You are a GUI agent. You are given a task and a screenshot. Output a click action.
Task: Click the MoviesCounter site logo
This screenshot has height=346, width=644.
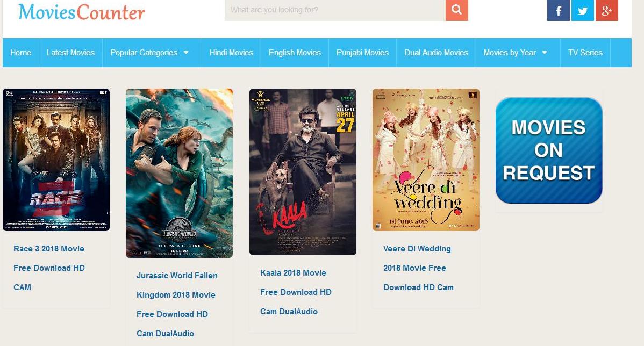(82, 11)
